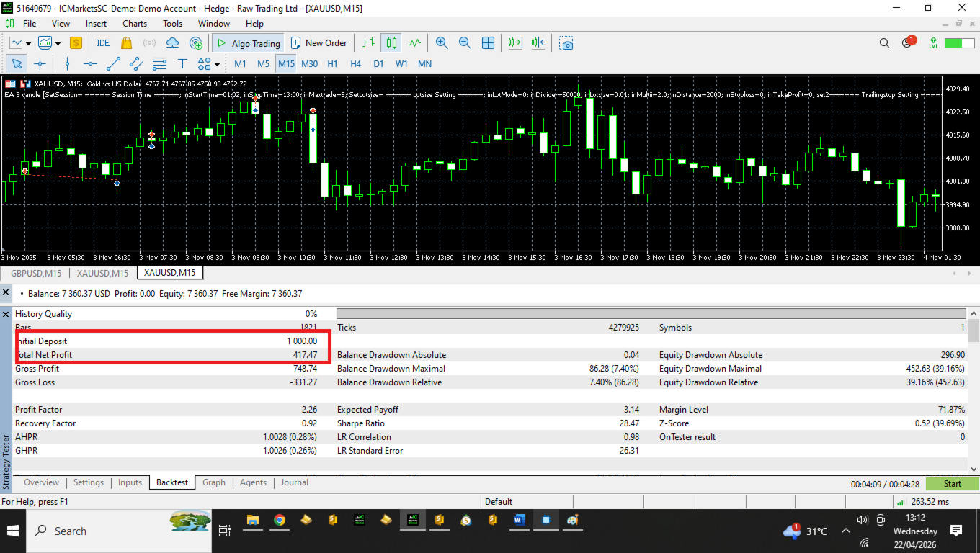Viewport: 980px width, 553px height.
Task: Click the tester progress bar
Action: coord(651,313)
